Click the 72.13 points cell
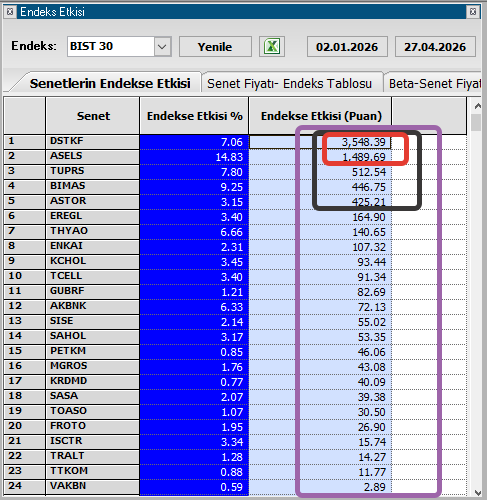The image size is (487, 500). coord(320,307)
